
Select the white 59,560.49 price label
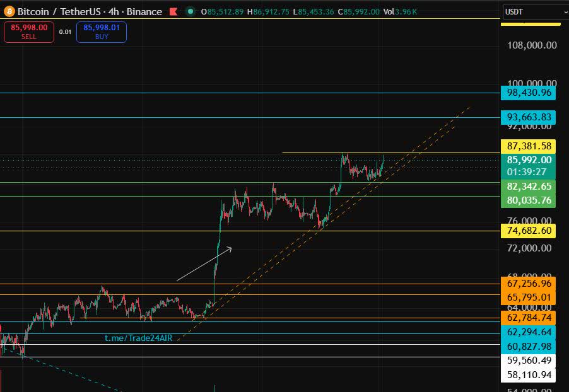tap(528, 360)
